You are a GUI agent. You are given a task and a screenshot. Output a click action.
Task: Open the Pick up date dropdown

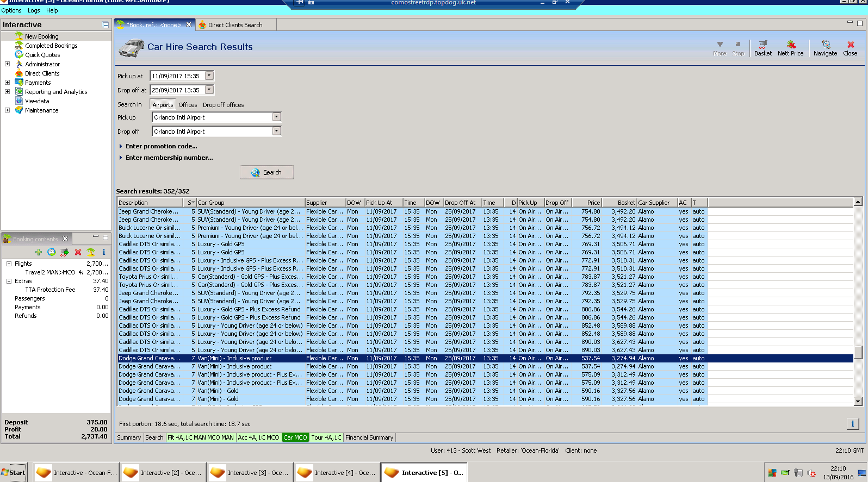point(209,76)
